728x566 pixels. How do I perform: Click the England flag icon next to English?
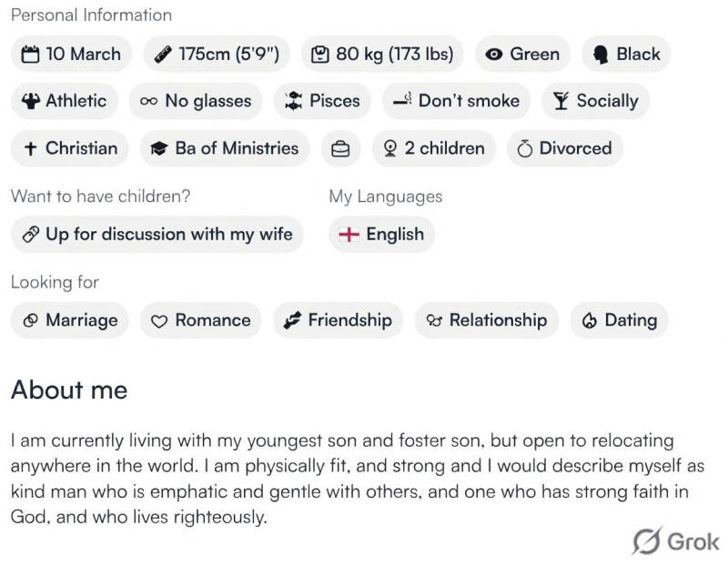349,235
